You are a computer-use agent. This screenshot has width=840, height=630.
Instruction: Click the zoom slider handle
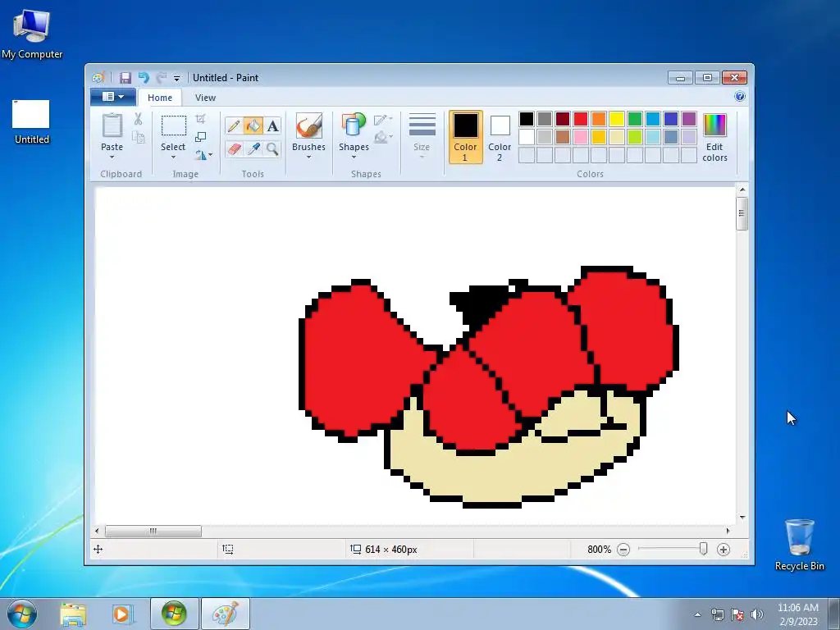(x=703, y=549)
